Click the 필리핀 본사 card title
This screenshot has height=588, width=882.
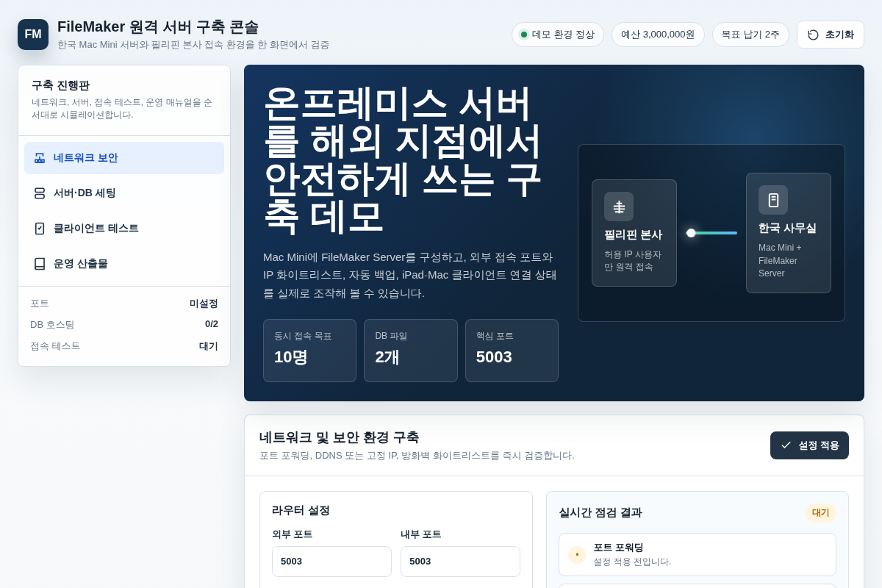633,235
